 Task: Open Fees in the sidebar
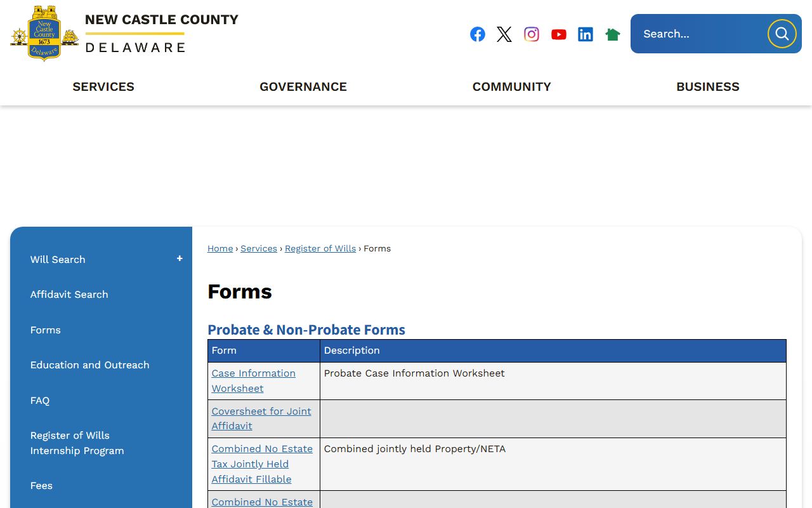tap(41, 486)
